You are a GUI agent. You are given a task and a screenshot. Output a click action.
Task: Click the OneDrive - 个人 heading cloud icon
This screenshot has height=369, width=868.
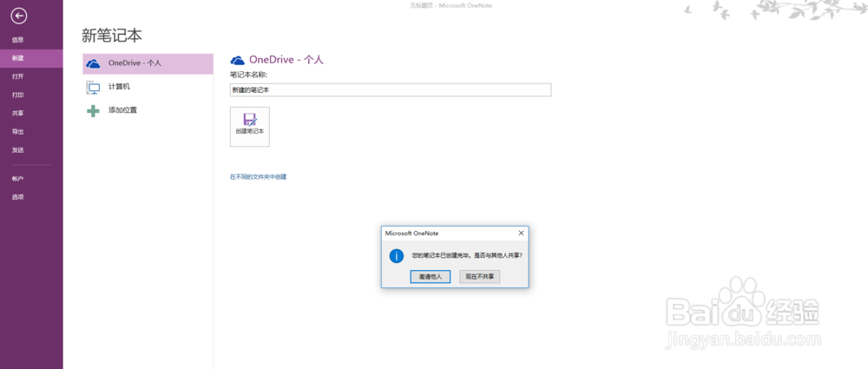[238, 61]
